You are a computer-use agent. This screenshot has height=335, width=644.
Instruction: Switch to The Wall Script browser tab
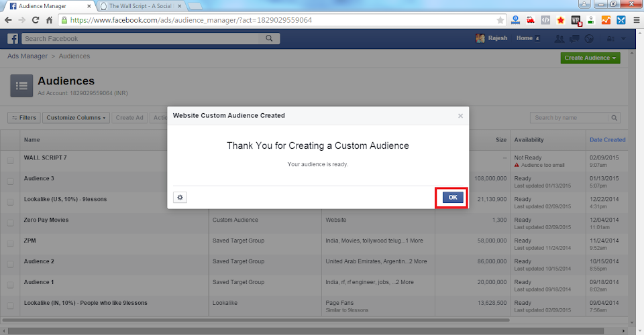pos(140,6)
